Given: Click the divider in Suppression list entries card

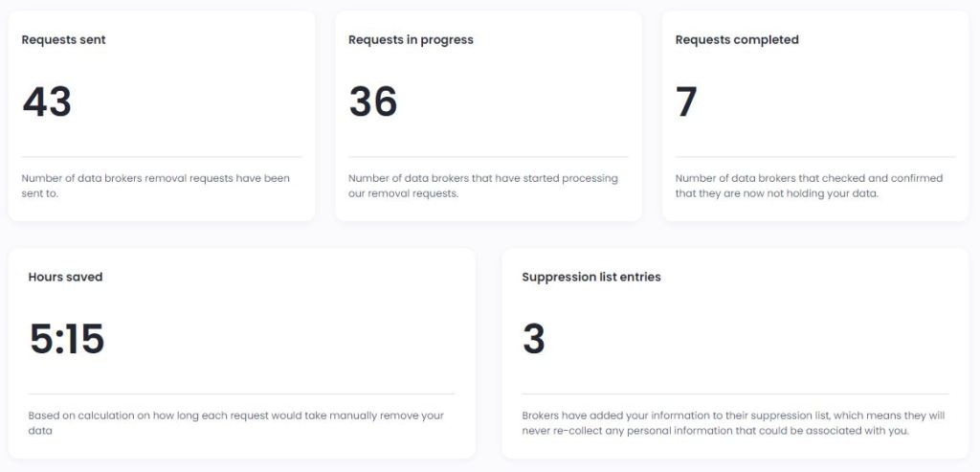Looking at the screenshot, I should (x=735, y=394).
